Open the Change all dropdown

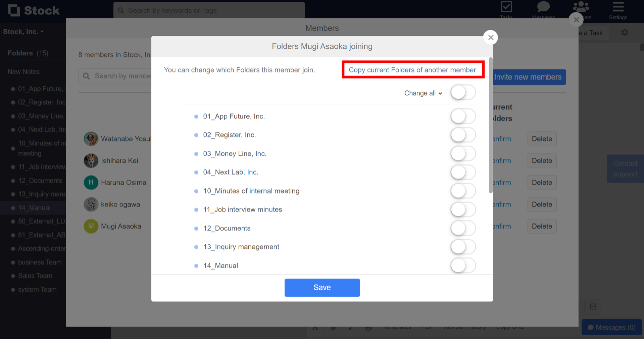pyautogui.click(x=423, y=93)
